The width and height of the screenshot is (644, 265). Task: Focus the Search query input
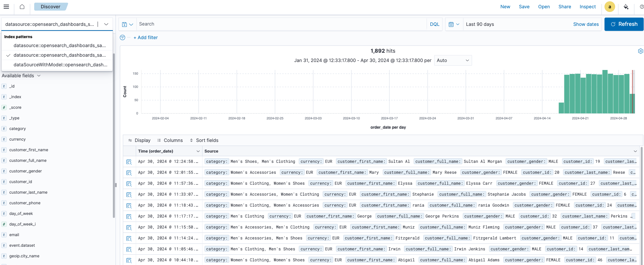[x=282, y=24]
